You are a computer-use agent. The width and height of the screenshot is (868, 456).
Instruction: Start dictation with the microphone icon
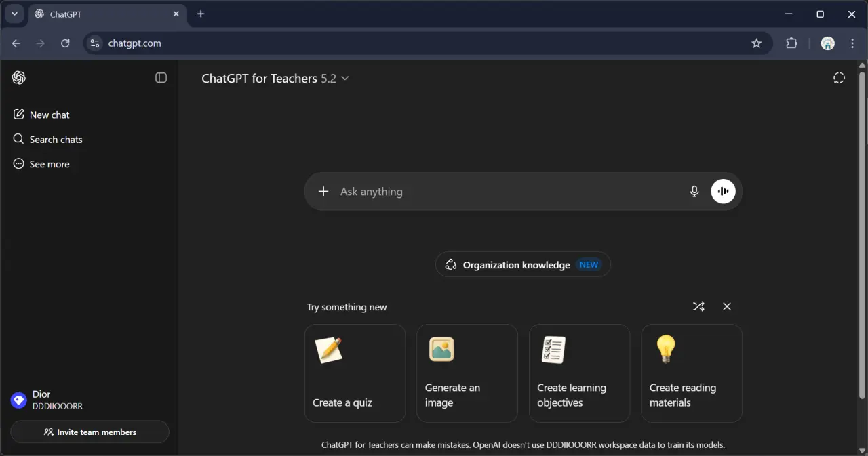(694, 192)
